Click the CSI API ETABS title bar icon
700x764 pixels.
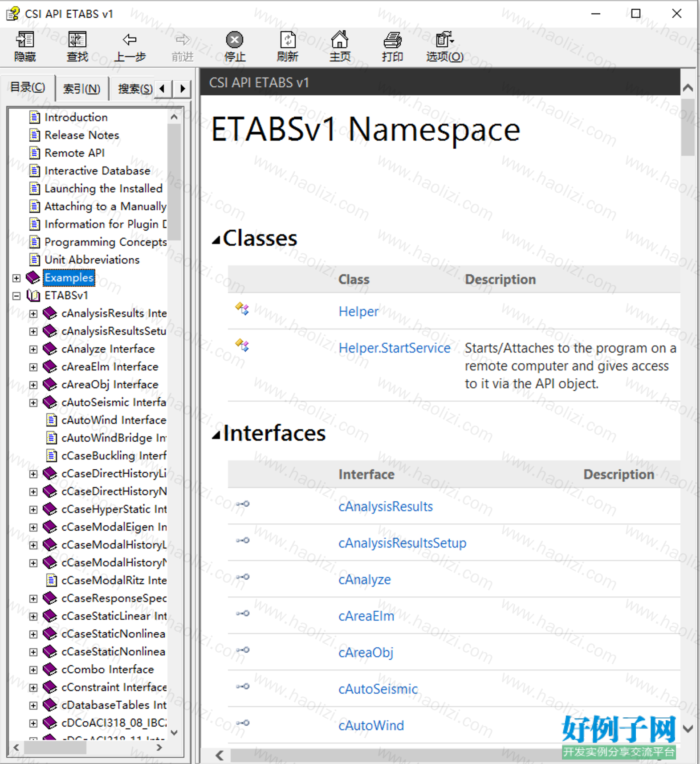[13, 14]
